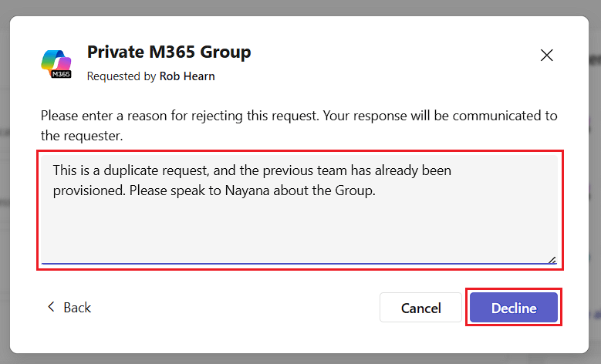Close the dialog with the X icon
Viewport: 601px width, 364px height.
tap(546, 56)
